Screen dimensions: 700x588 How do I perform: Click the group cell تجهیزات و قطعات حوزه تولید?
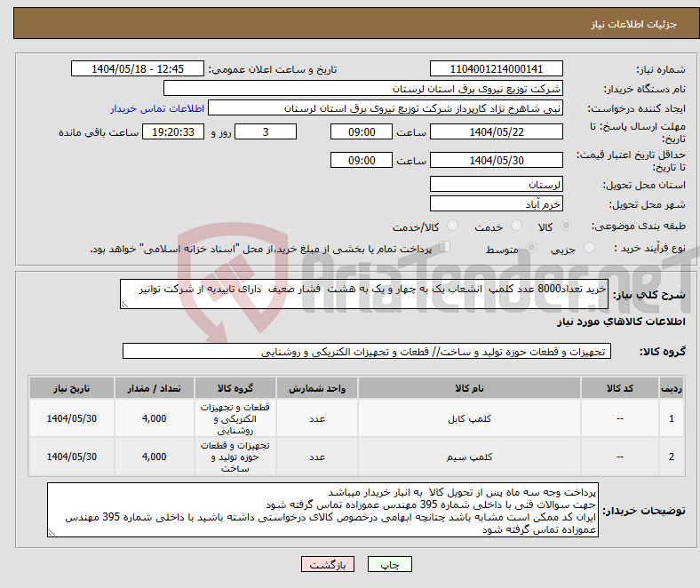[x=235, y=457]
